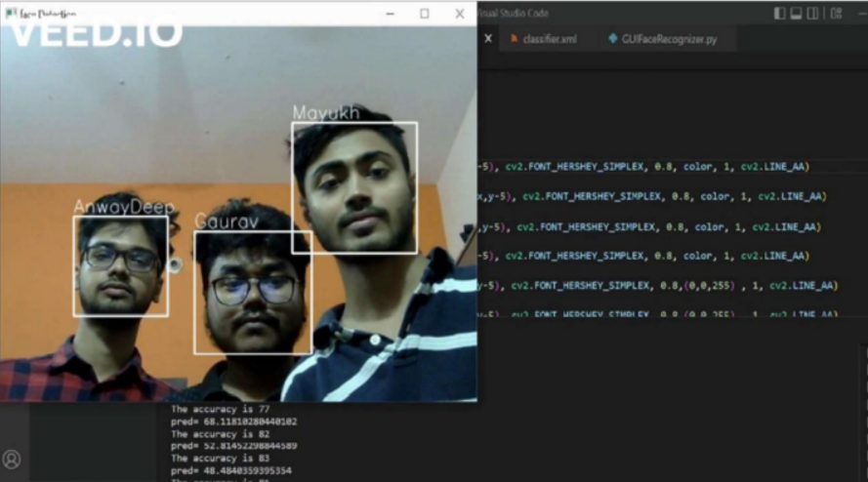Screen dimensions: 868x482
Task: Open the customize layout icon
Action: coord(836,14)
